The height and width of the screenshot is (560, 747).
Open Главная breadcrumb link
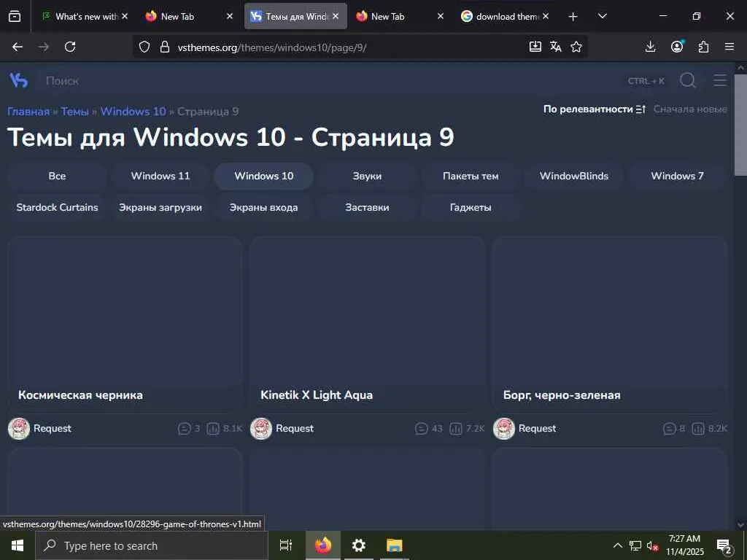pyautogui.click(x=28, y=112)
